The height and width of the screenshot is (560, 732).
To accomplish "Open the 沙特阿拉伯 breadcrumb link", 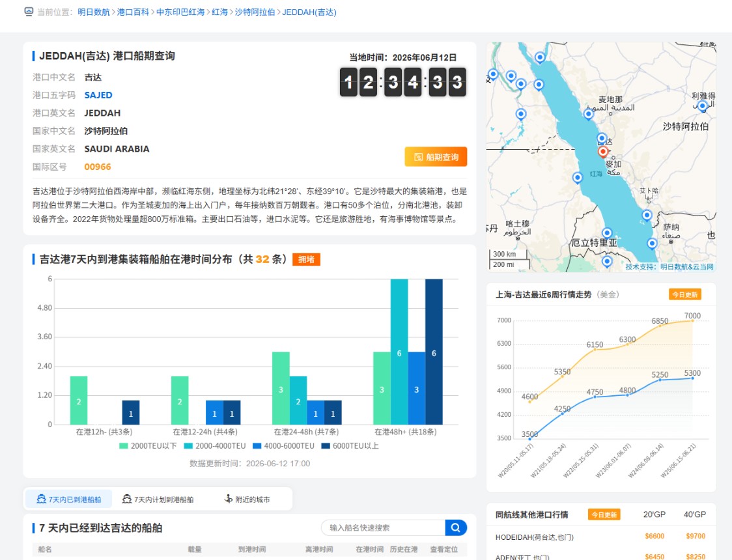I will [x=255, y=12].
